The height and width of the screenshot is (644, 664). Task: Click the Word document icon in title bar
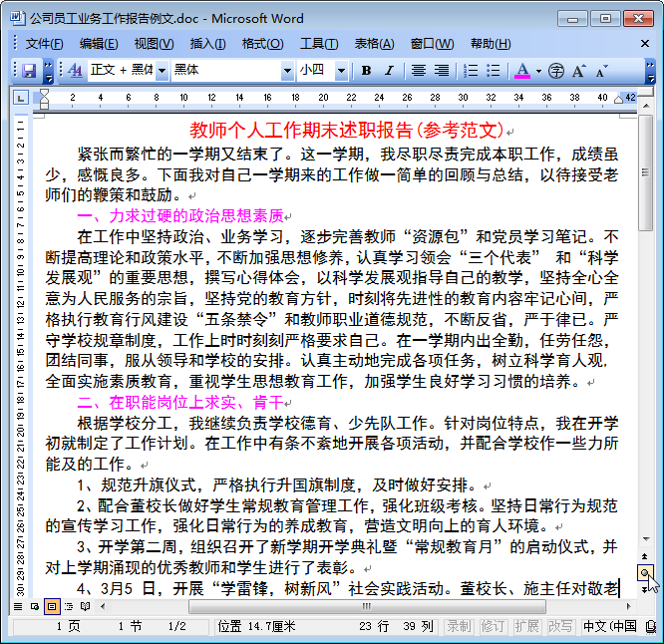pos(17,18)
